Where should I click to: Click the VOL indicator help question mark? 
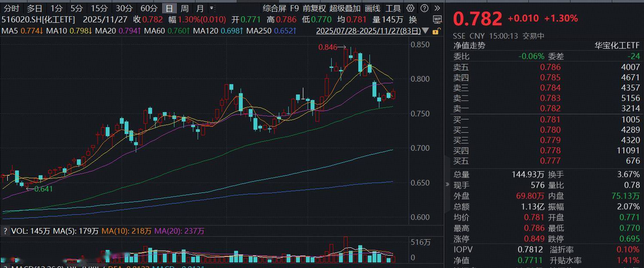(x=5, y=231)
